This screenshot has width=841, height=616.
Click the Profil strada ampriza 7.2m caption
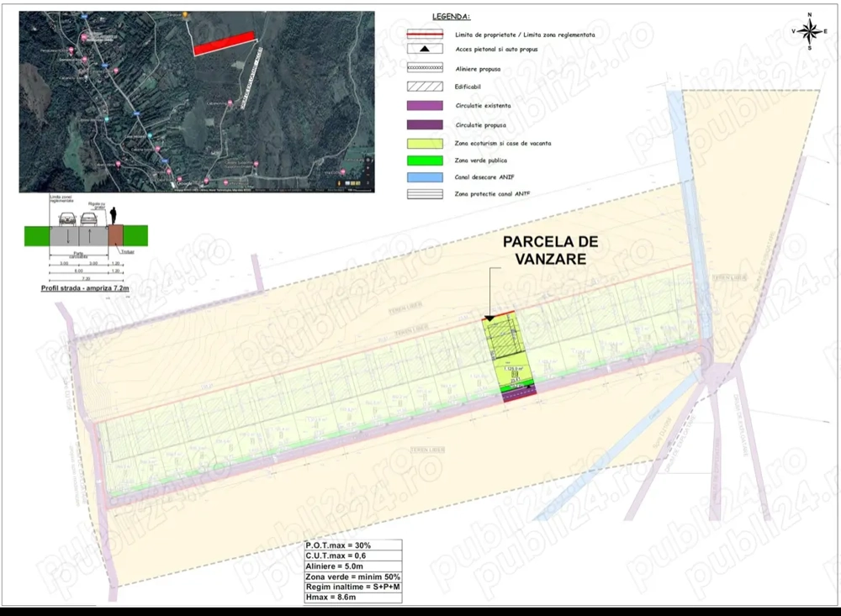click(83, 287)
